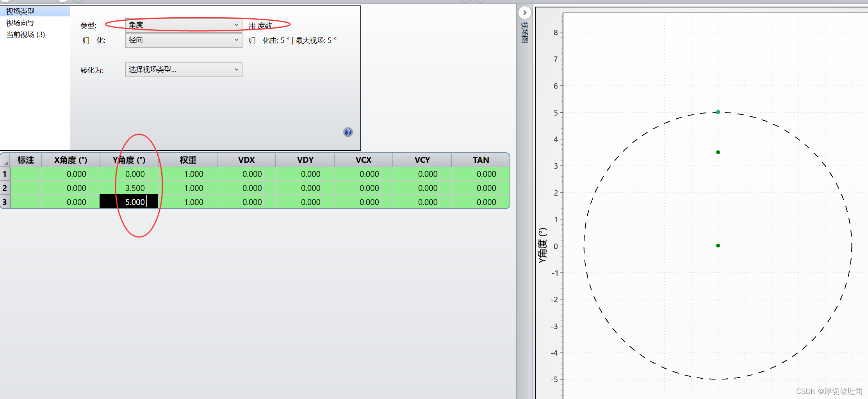Click the VDY column header
Image resolution: width=868 pixels, height=399 pixels.
[x=305, y=160]
